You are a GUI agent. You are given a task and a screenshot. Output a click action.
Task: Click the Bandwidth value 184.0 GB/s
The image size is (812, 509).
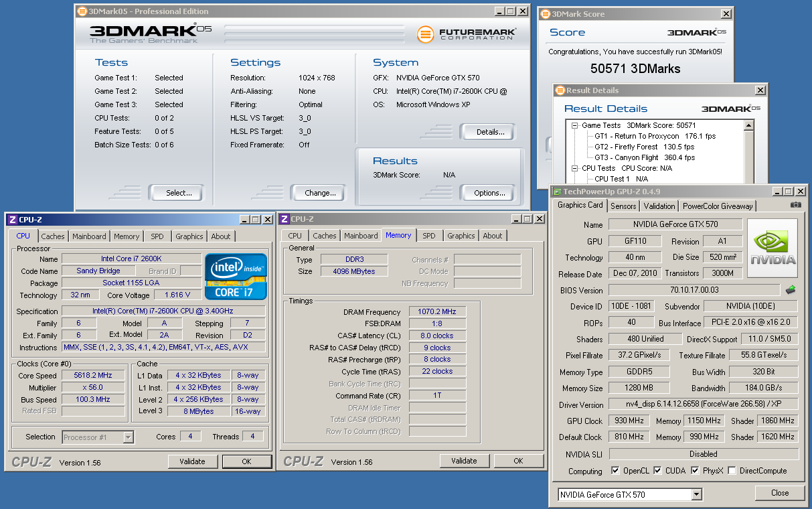(x=764, y=388)
